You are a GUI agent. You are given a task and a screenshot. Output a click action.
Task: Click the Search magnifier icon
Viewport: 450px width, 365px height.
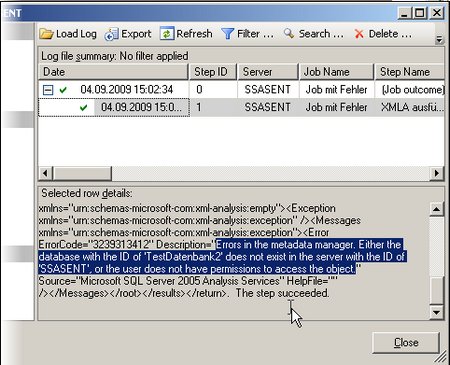click(289, 33)
